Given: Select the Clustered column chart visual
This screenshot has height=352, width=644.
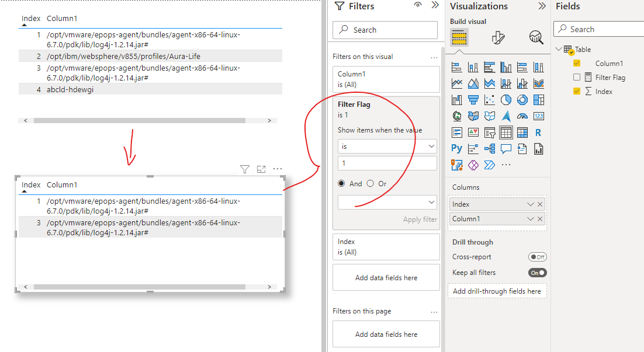Looking at the screenshot, I should [506, 67].
